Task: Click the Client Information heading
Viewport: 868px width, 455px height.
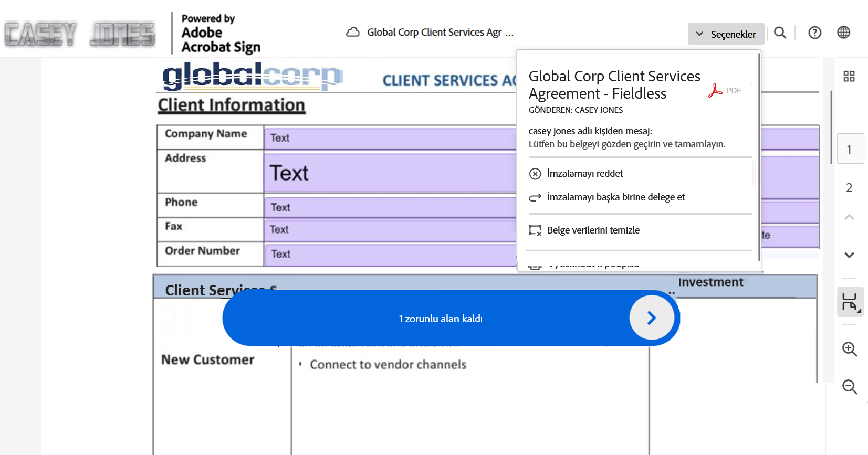Action: [x=232, y=105]
